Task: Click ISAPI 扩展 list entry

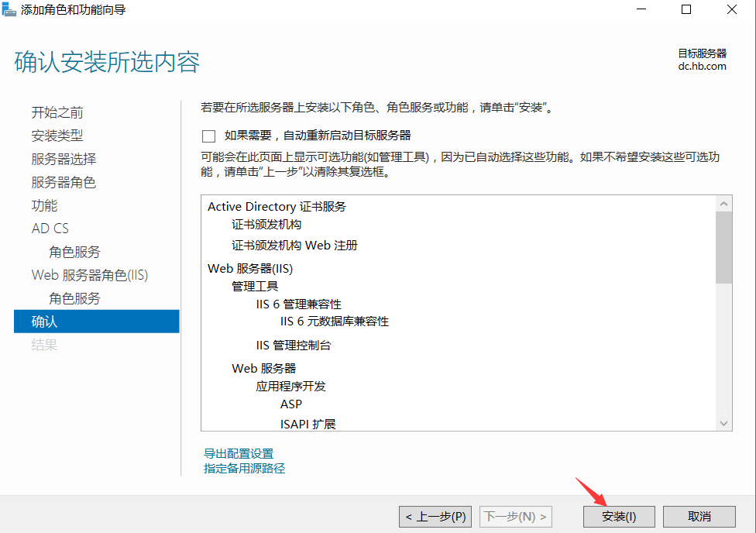Action: pos(308,424)
